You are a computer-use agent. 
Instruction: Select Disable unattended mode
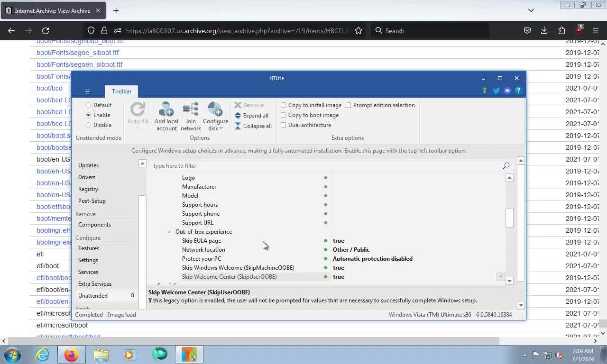(x=99, y=125)
